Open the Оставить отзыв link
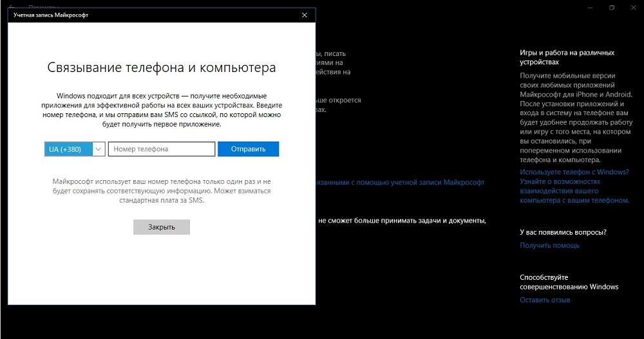The image size is (644, 339). click(x=545, y=300)
